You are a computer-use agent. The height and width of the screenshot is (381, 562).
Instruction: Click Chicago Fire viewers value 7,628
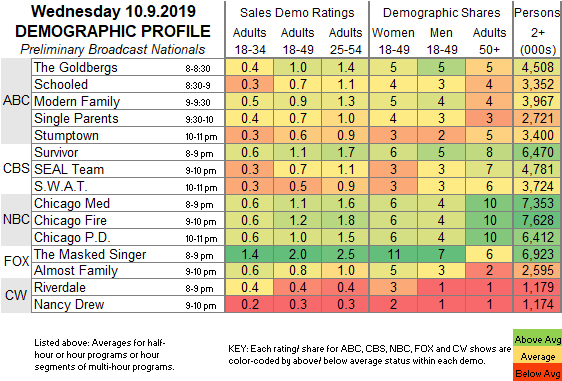pyautogui.click(x=538, y=220)
